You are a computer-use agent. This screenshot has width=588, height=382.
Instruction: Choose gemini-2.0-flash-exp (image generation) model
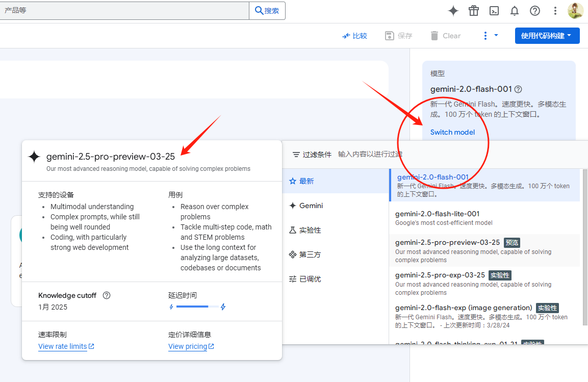[484, 316]
